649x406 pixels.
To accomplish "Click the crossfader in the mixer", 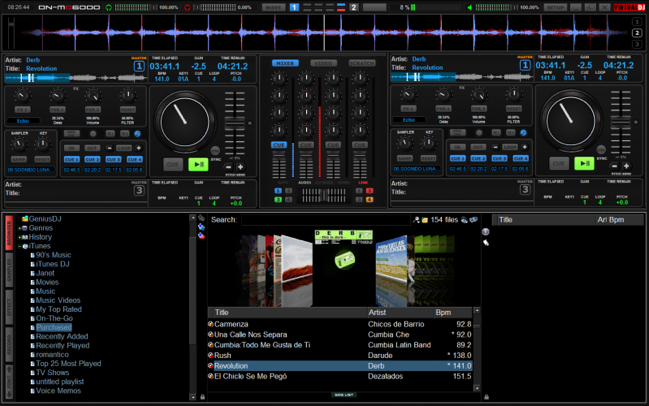I will tap(324, 195).
